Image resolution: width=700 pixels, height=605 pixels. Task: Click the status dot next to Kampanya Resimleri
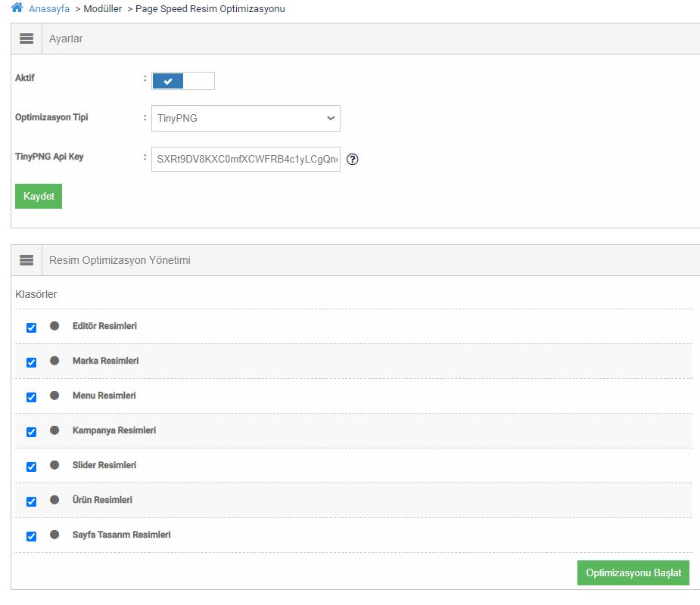(x=54, y=430)
